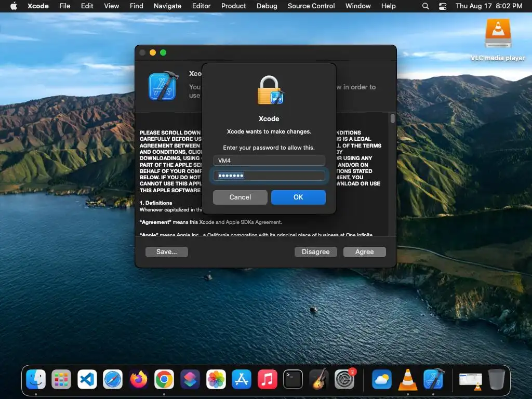Image resolution: width=532 pixels, height=399 pixels.
Task: Open the Edit menu
Action: 87,6
